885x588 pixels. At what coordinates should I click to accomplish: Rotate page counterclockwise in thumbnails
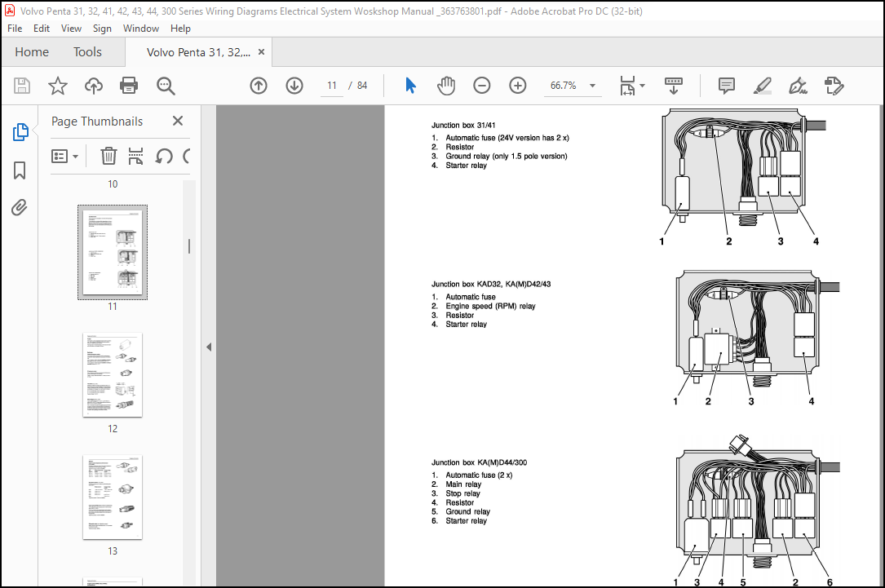[164, 156]
